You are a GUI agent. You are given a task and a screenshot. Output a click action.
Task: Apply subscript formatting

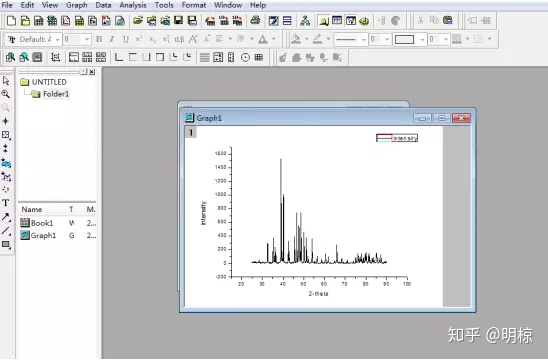(152, 39)
